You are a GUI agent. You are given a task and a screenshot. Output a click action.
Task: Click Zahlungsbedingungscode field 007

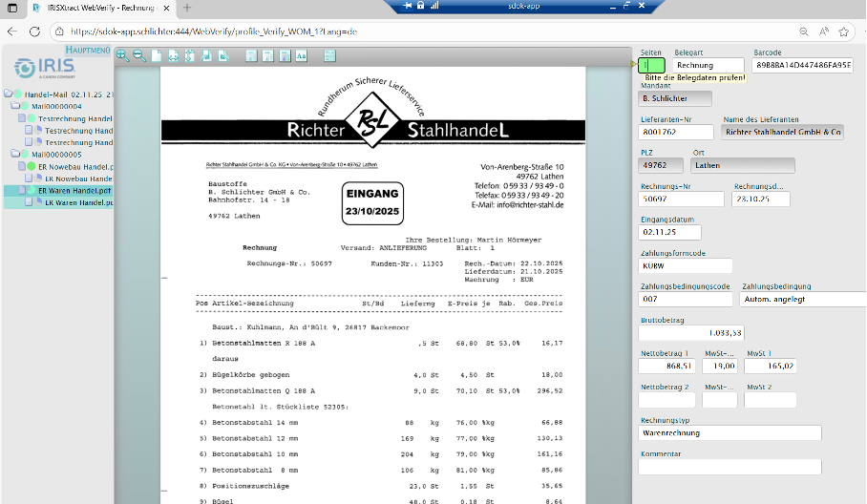[686, 299]
